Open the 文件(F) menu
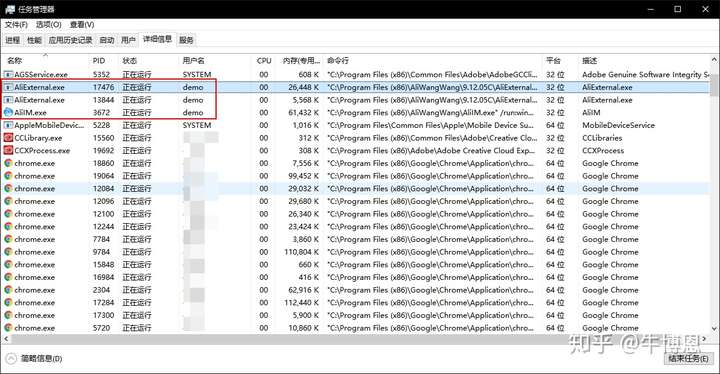720x374 pixels. pos(17,24)
